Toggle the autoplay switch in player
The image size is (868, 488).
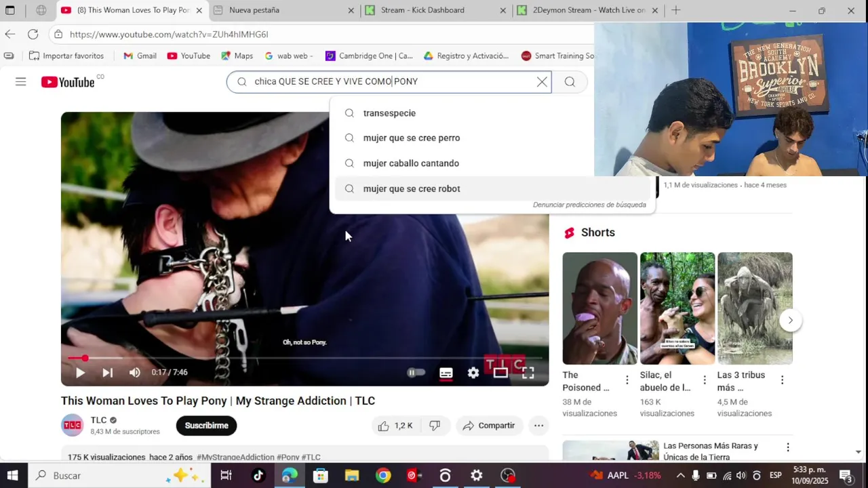click(x=416, y=372)
